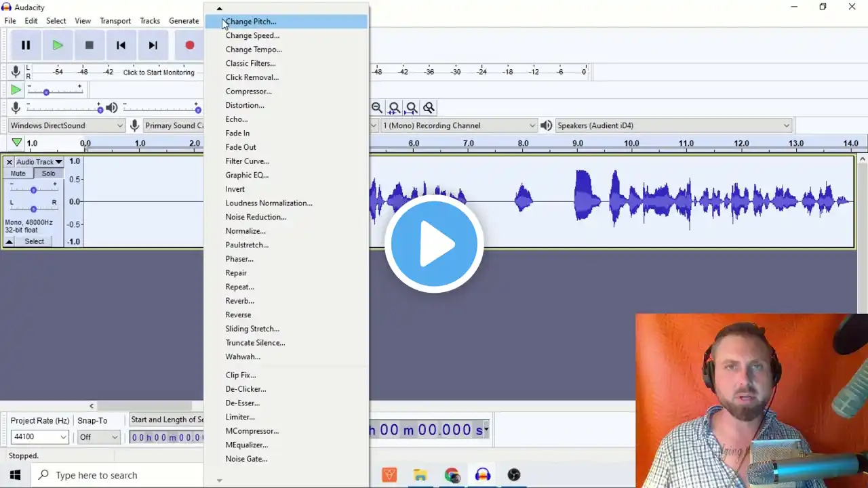Skip to end of track

[153, 45]
